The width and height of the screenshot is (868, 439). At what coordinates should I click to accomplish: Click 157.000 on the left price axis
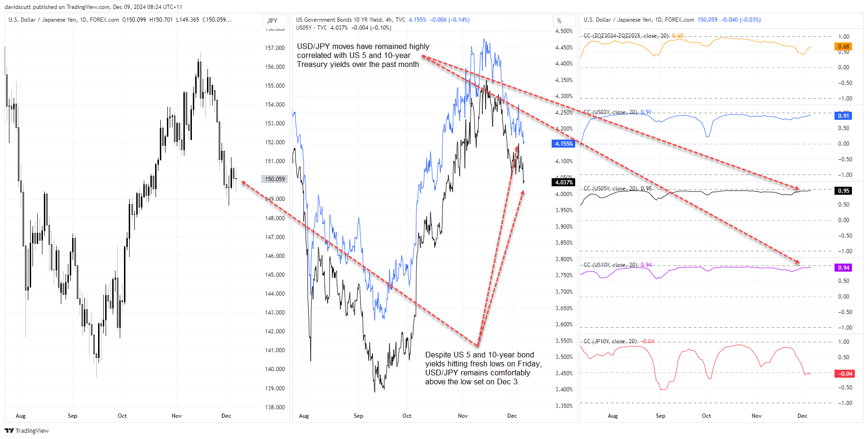pyautogui.click(x=275, y=48)
